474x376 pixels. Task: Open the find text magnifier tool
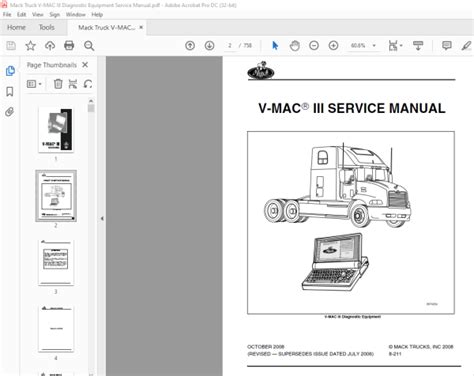[89, 46]
